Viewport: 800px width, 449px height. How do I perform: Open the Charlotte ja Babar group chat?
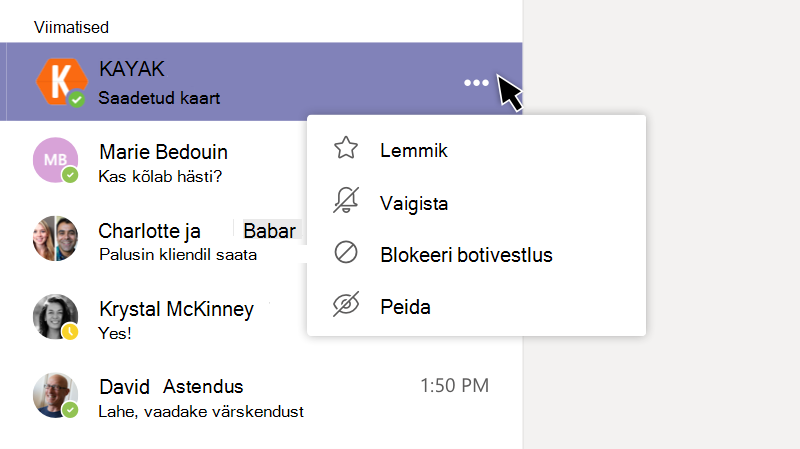(x=153, y=238)
